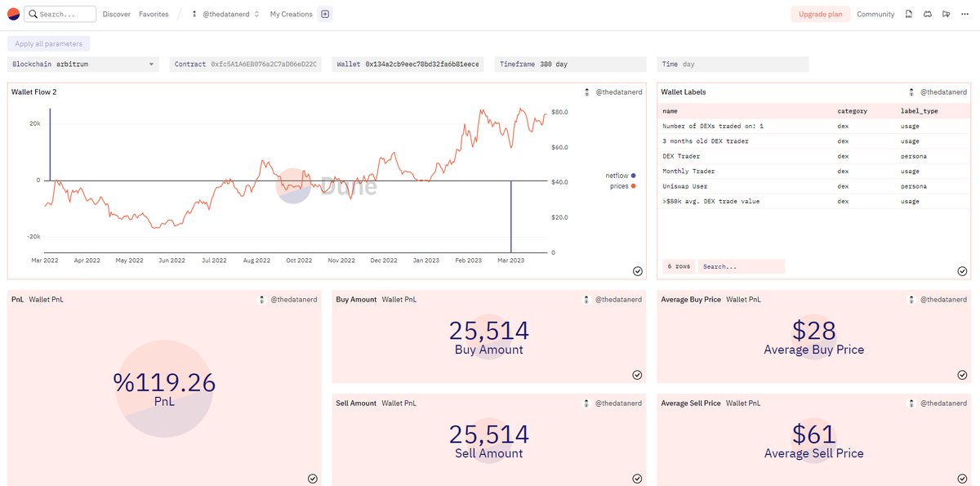Screen dimensions: 980x486
Task: Open the three-dot more options menu
Action: coord(964,14)
